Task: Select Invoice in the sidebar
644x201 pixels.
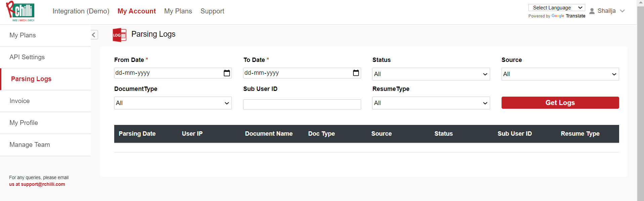Action: [45, 101]
